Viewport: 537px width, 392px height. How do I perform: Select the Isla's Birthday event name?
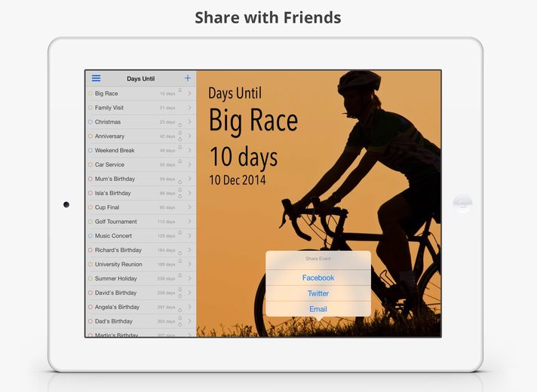[112, 193]
